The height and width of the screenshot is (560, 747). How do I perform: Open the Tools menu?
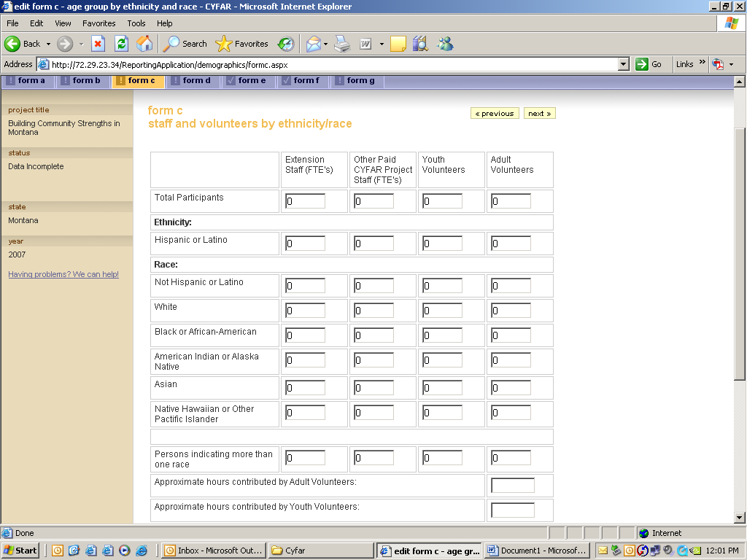pyautogui.click(x=136, y=23)
